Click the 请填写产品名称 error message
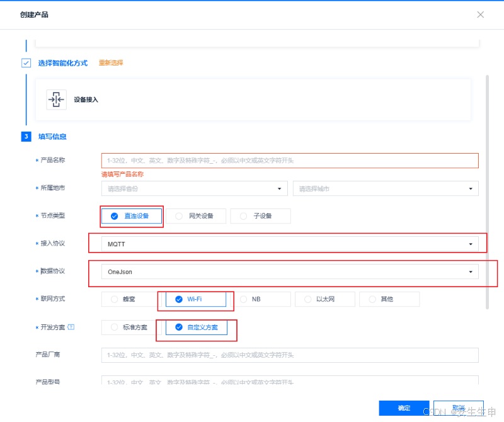Image resolution: width=504 pixels, height=422 pixels. pyautogui.click(x=122, y=174)
